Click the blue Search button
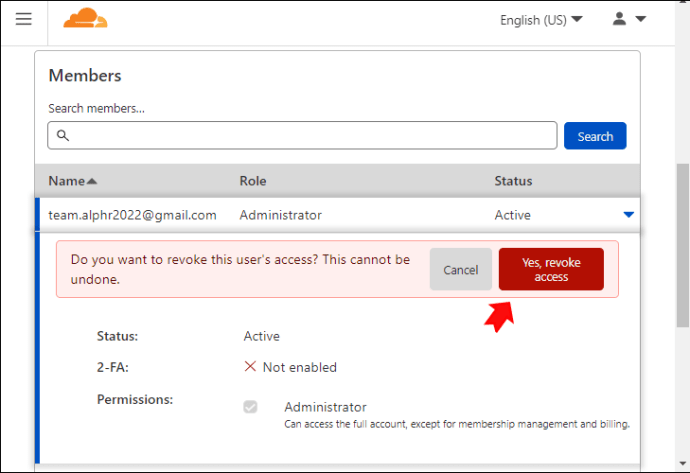Image resolution: width=690 pixels, height=473 pixels. pyautogui.click(x=595, y=136)
